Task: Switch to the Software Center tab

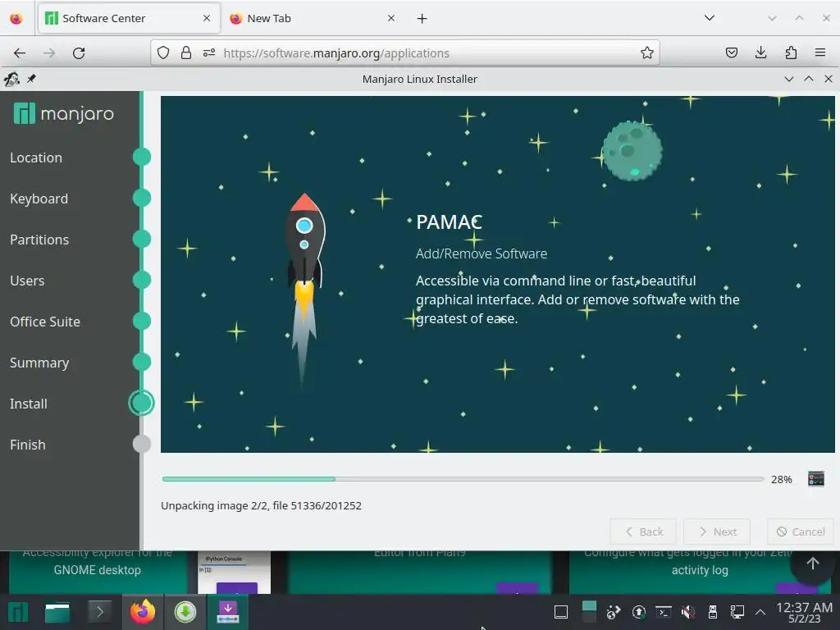Action: 129,19
